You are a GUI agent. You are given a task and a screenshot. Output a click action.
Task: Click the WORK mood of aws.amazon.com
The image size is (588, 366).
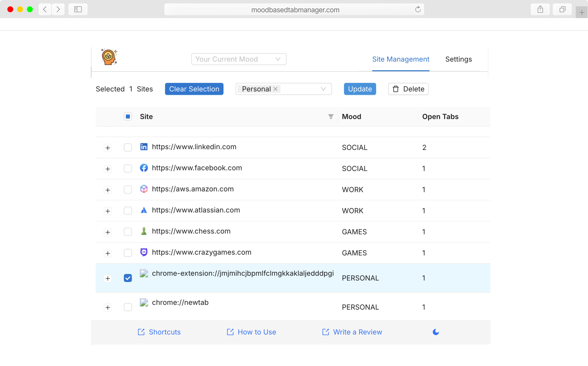click(353, 190)
